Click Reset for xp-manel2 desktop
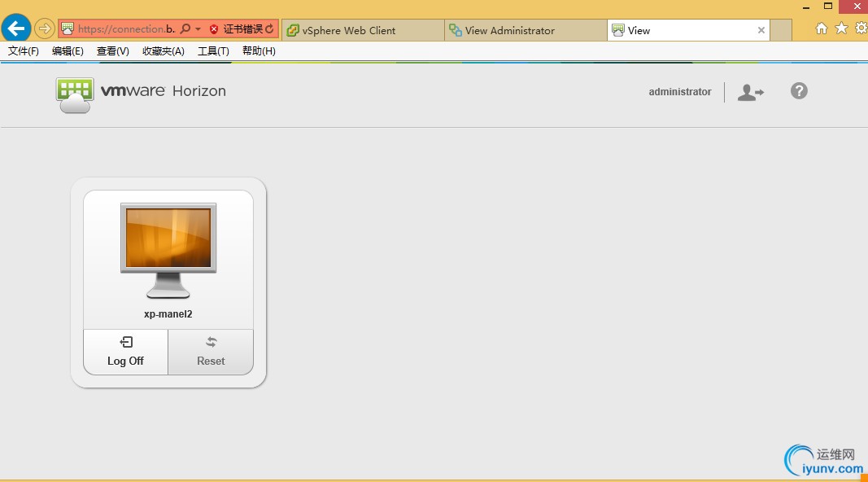 (211, 352)
